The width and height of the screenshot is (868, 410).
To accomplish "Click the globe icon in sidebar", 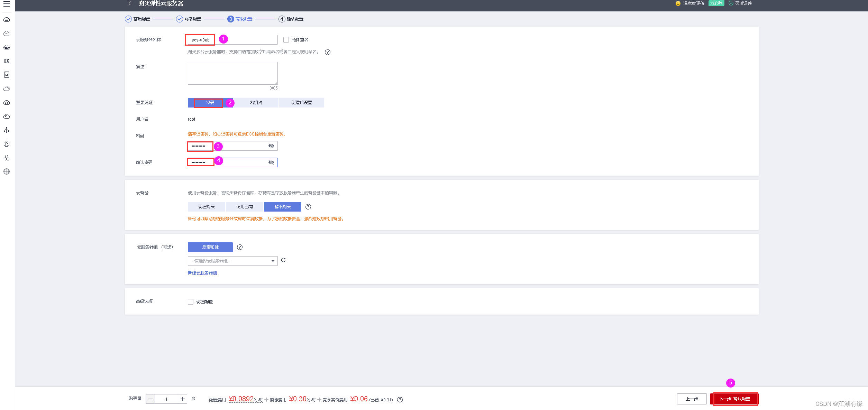I will [7, 171].
